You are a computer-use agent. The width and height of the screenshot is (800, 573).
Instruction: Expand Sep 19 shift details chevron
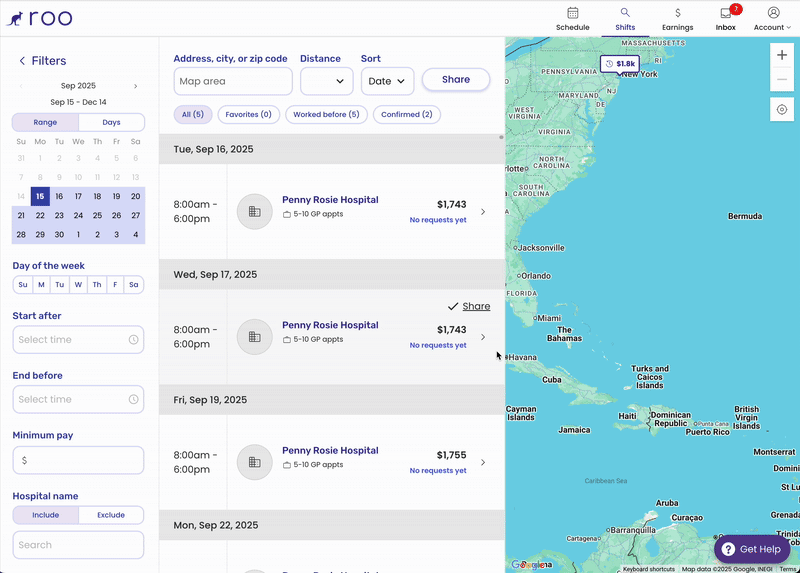(x=483, y=463)
